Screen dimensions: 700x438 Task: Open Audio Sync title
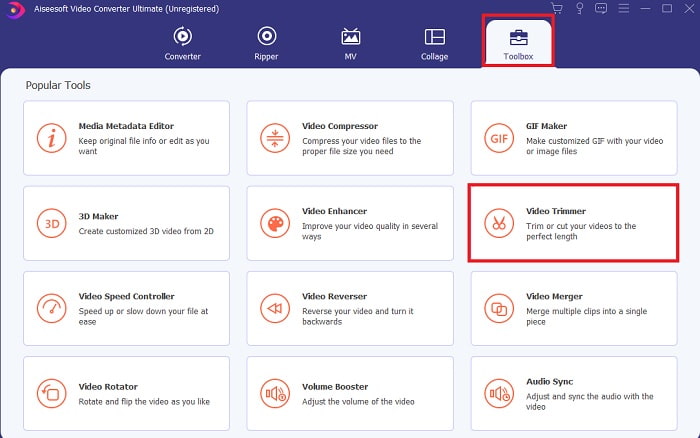coord(550,382)
